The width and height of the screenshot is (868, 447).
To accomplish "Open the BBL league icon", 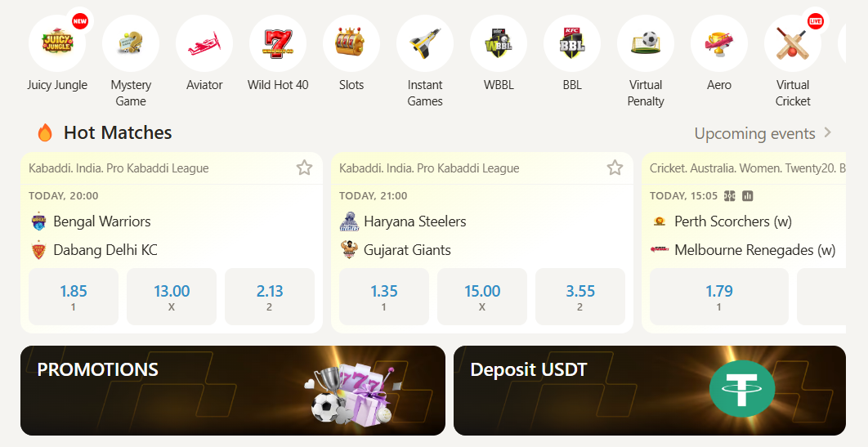I will point(572,43).
